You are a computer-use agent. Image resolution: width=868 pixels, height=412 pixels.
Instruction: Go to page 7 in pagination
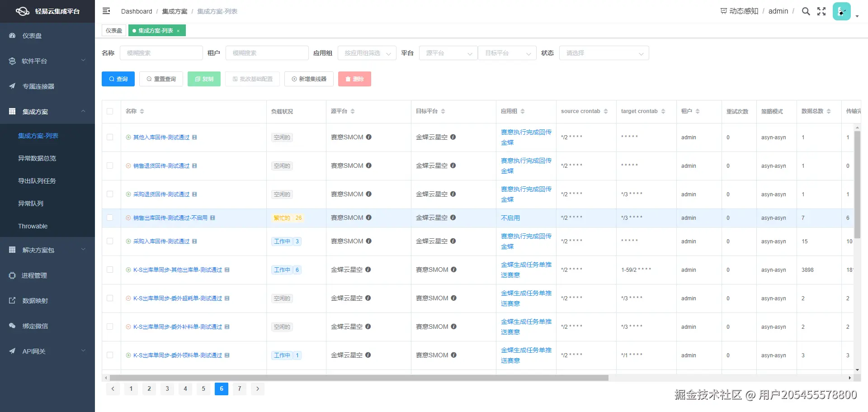point(240,388)
